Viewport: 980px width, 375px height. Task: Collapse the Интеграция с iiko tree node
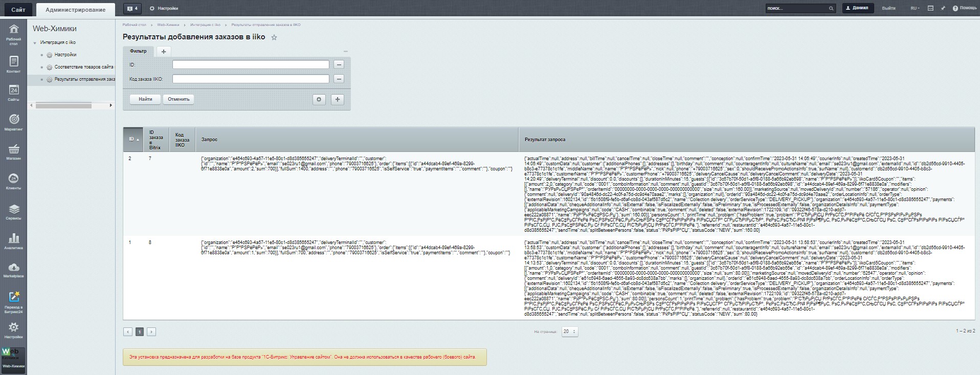(x=35, y=42)
